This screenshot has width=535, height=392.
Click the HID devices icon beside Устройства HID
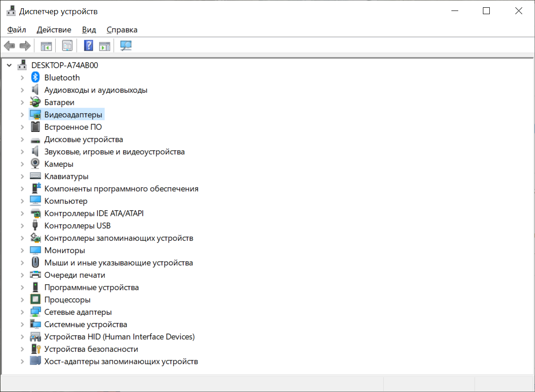click(x=35, y=337)
